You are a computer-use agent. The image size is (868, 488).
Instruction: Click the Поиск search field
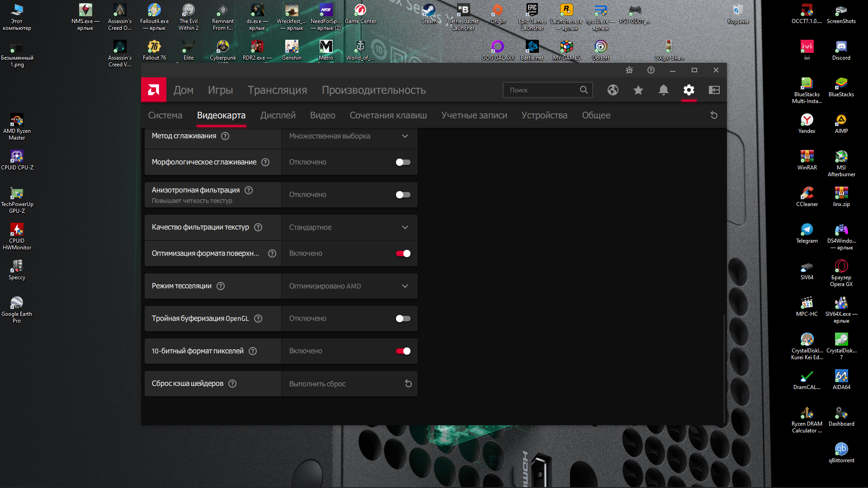[542, 90]
